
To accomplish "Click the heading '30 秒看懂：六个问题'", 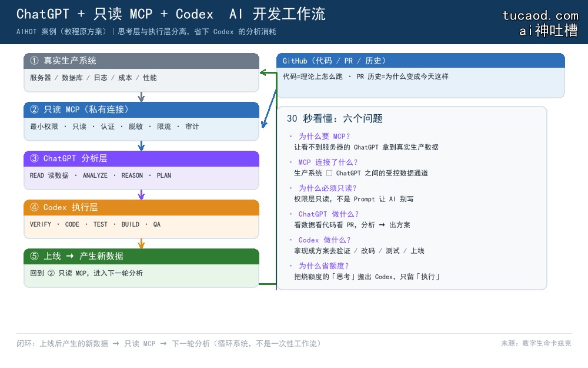I will pos(335,119).
